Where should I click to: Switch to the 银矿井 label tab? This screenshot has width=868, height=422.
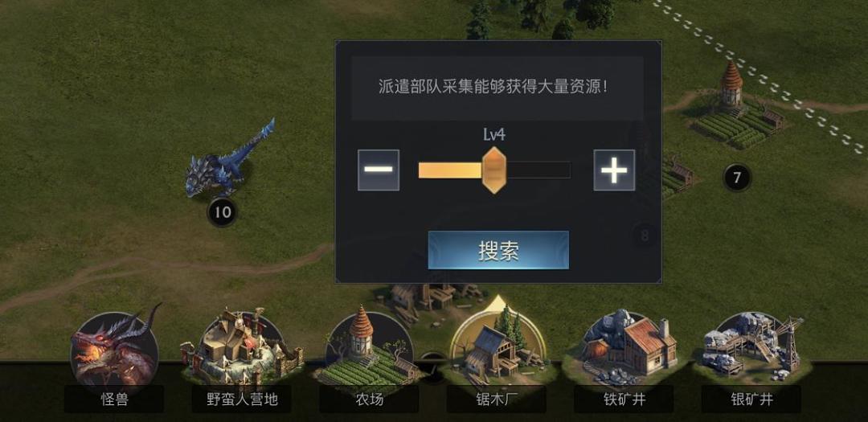(x=751, y=399)
